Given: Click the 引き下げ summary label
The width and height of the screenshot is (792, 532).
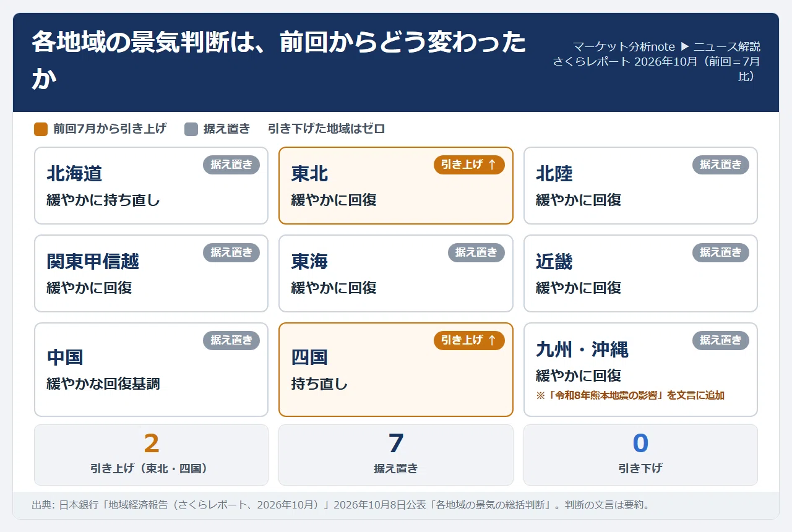Looking at the screenshot, I should click(640, 469).
